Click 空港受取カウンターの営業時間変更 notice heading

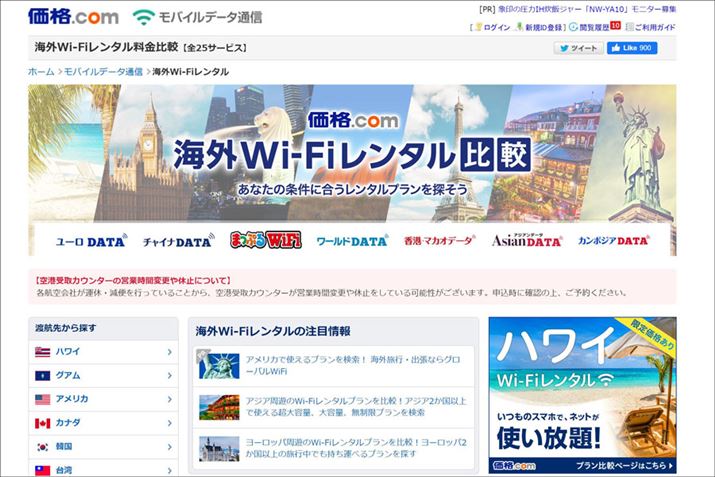point(133,280)
